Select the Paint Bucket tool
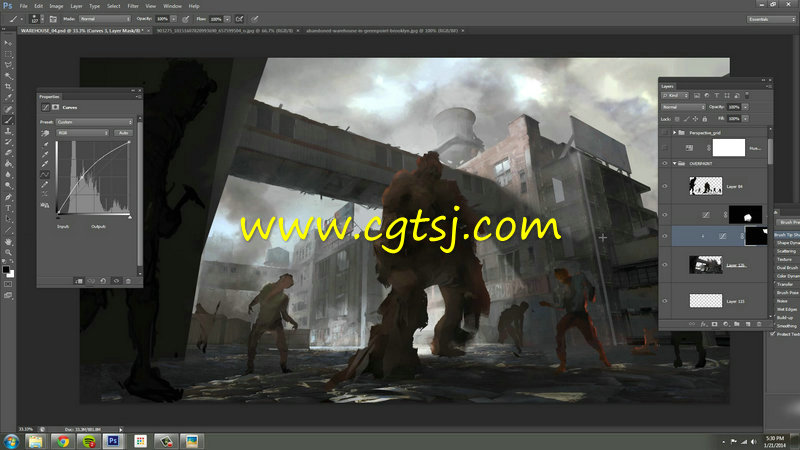This screenshot has width=800, height=450. 8,164
